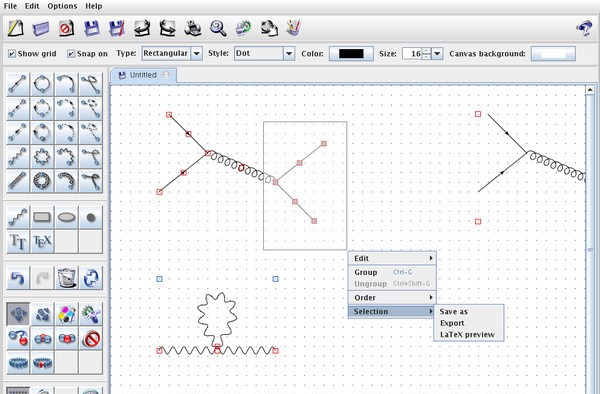
Task: Select the gluon line tool
Action: tap(18, 181)
